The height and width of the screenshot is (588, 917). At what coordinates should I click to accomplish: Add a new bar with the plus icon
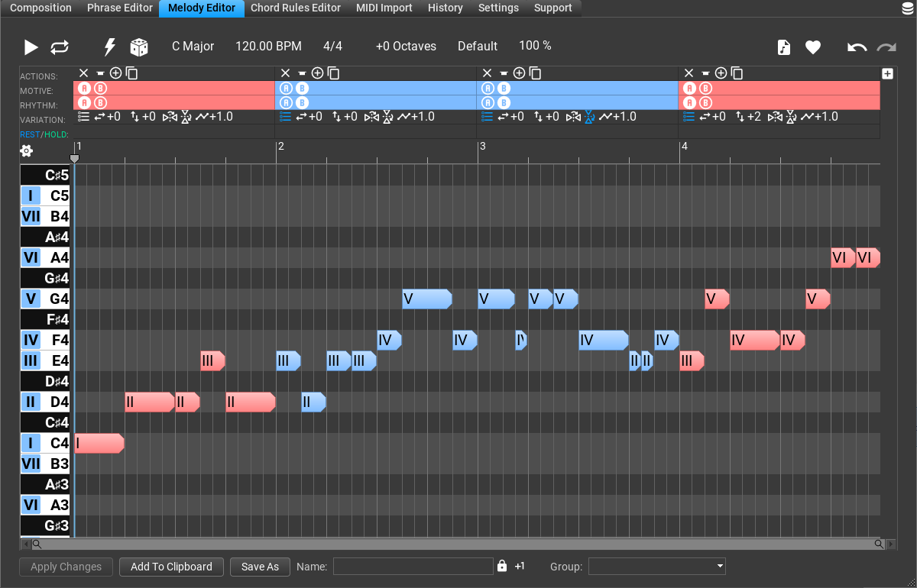[887, 73]
